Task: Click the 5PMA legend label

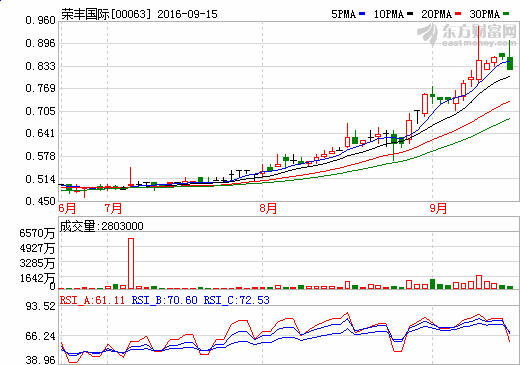Action: (343, 14)
